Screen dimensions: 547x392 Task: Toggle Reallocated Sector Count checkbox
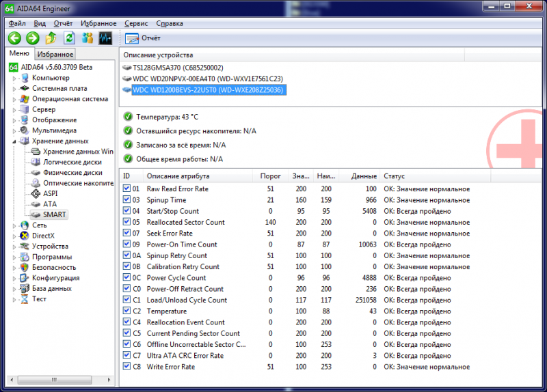pyautogui.click(x=126, y=222)
